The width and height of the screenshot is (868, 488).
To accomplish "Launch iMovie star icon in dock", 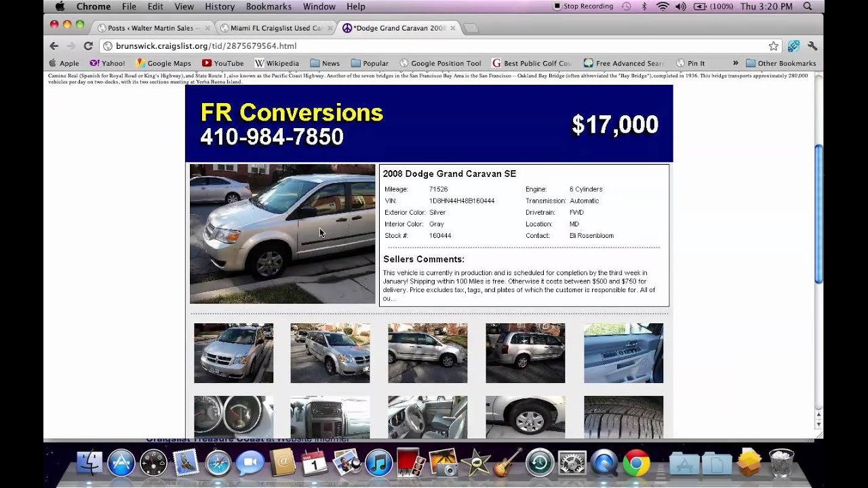I will click(x=475, y=464).
